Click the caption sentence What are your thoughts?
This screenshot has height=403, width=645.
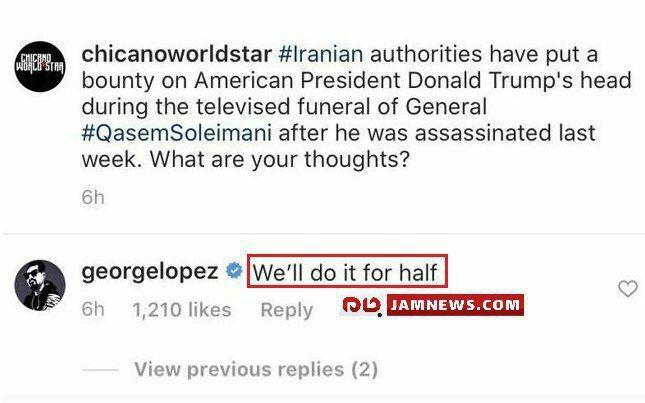click(x=280, y=159)
